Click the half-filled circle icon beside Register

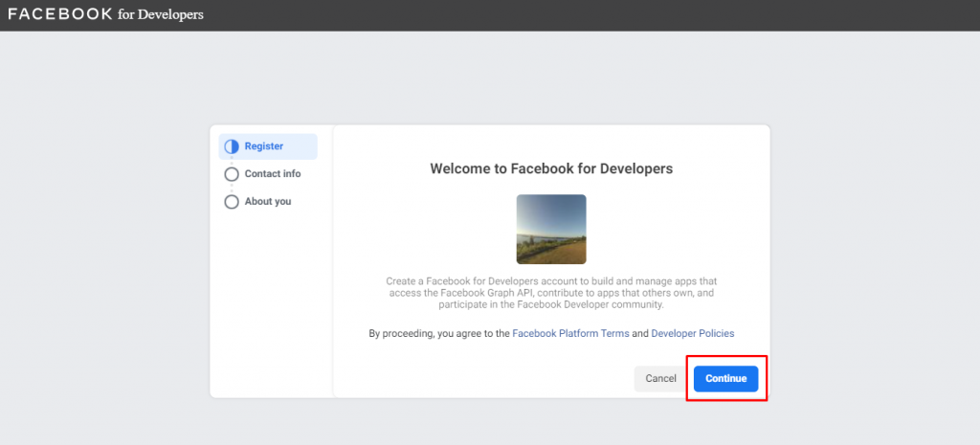(x=232, y=146)
